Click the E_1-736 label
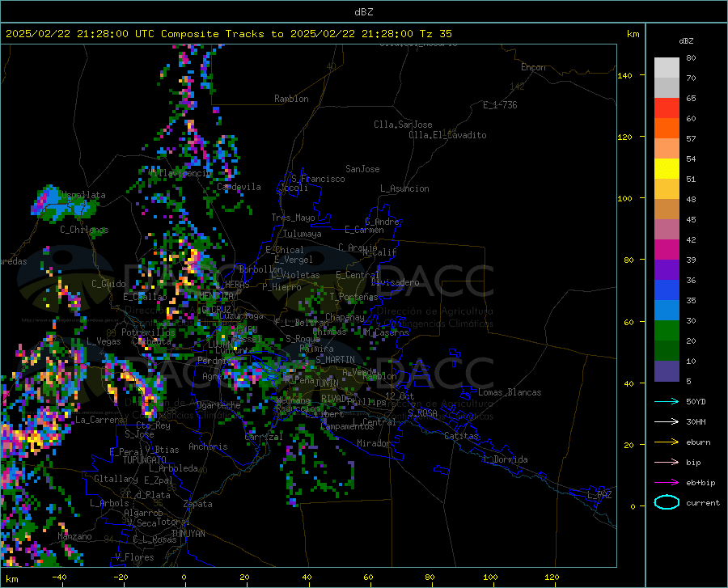This screenshot has width=728, height=588. click(500, 105)
